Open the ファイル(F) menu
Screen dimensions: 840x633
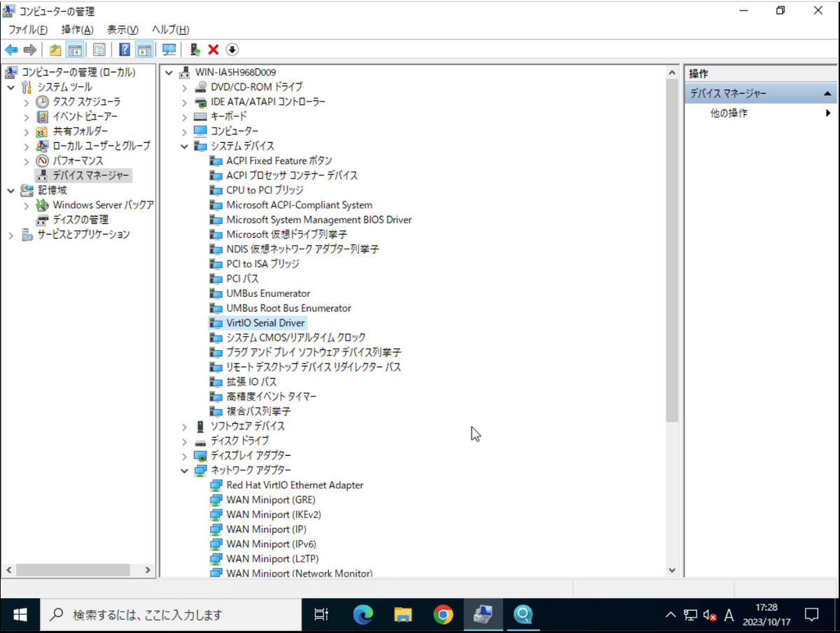(28, 29)
